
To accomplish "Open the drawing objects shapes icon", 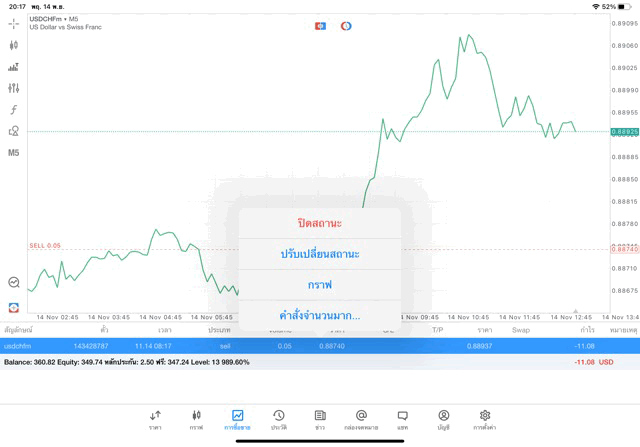I will point(14,131).
